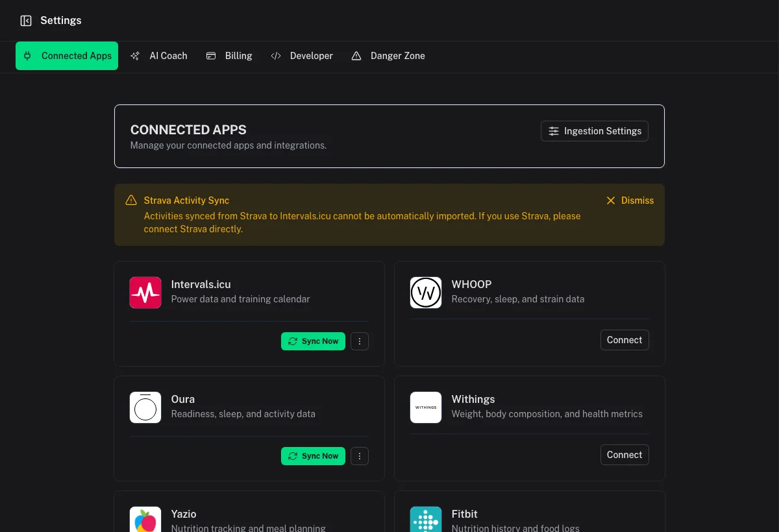Click the Oura app name
Viewport: 779px width, 532px height.
(183, 399)
